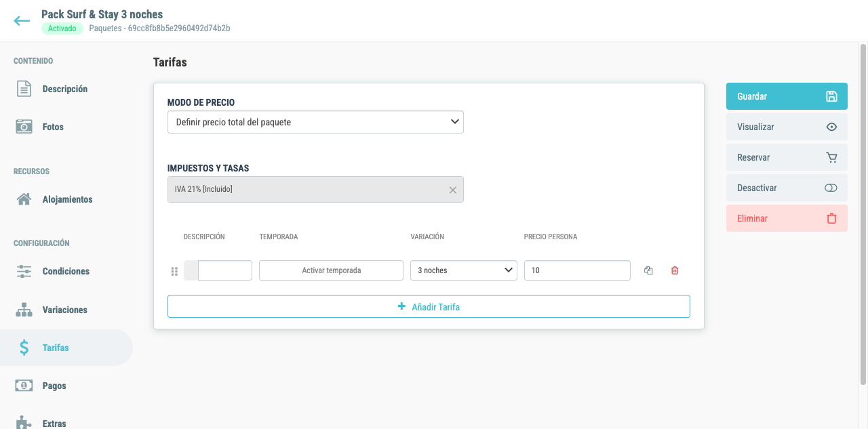This screenshot has width=868, height=429.
Task: Click the tariff row drag handle
Action: click(174, 271)
